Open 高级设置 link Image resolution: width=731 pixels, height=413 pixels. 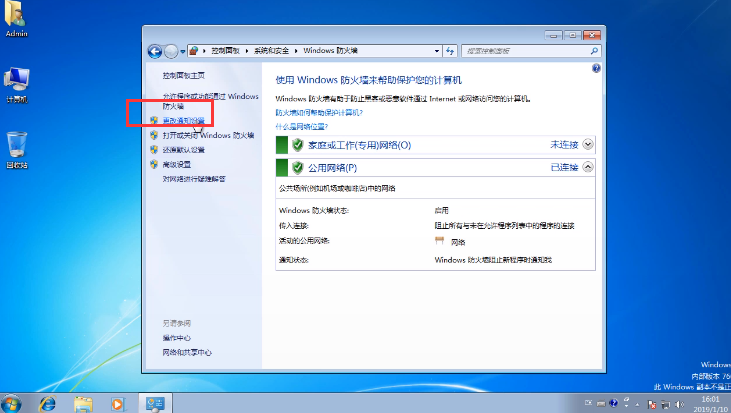[x=177, y=165]
